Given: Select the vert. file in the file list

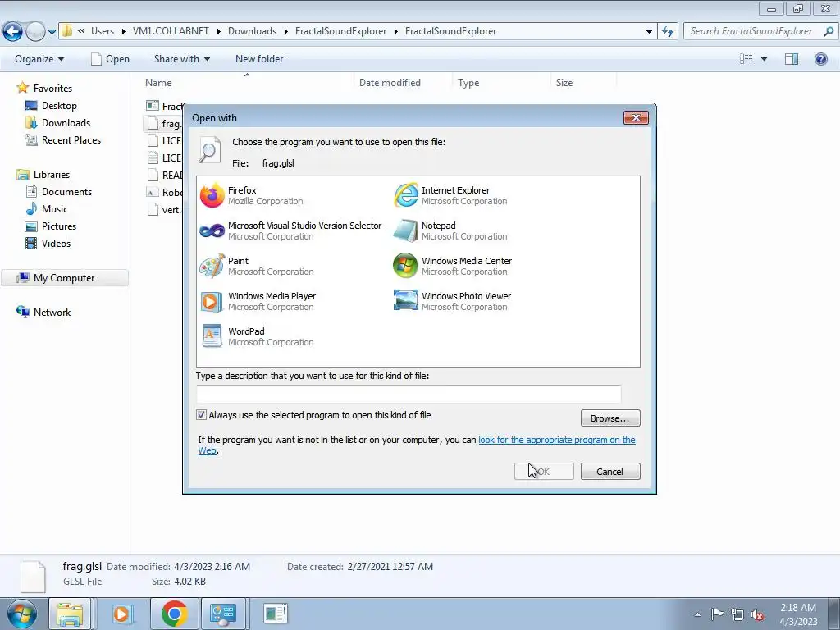Looking at the screenshot, I should 164,209.
